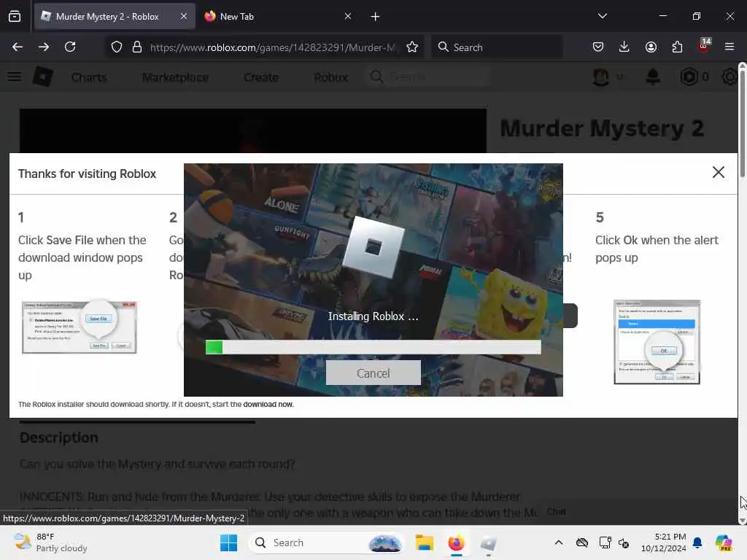Viewport: 747px width, 560px height.
Task: Open a new browser tab
Action: pyautogui.click(x=376, y=17)
